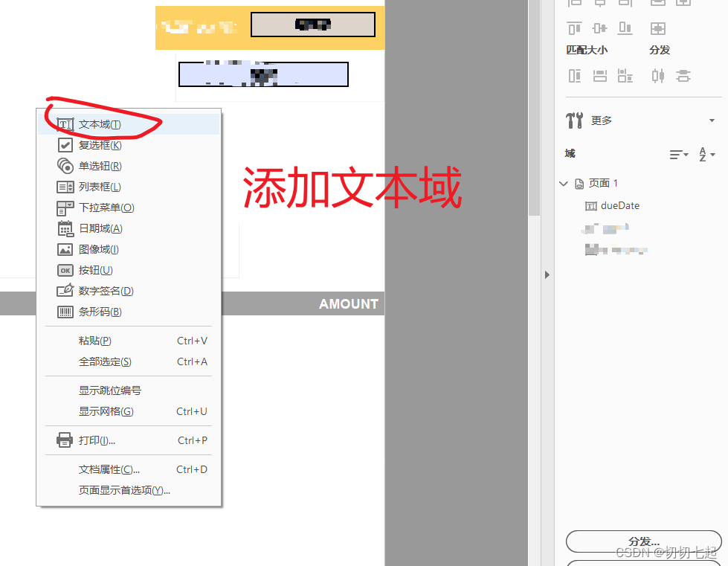Click the match both dimensions icon

(625, 75)
